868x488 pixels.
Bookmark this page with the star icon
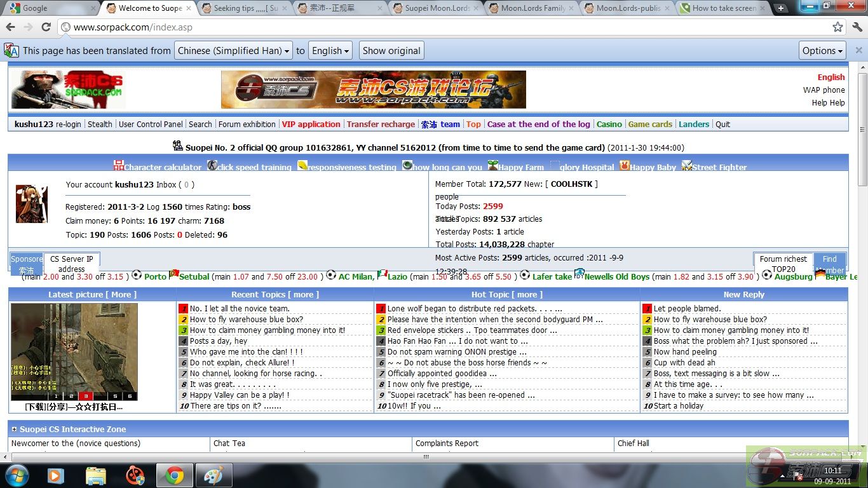[x=838, y=27]
